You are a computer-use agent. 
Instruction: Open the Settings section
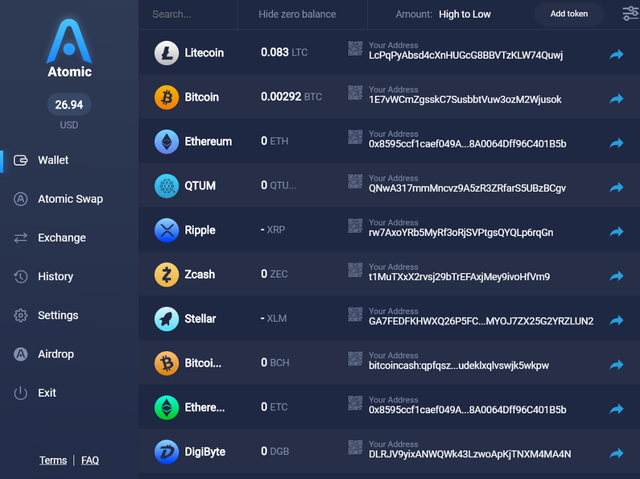click(x=46, y=315)
